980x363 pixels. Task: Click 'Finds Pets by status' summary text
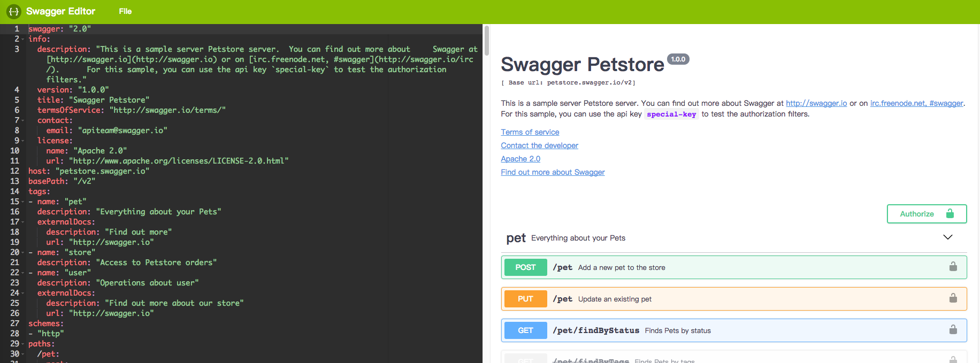click(678, 330)
